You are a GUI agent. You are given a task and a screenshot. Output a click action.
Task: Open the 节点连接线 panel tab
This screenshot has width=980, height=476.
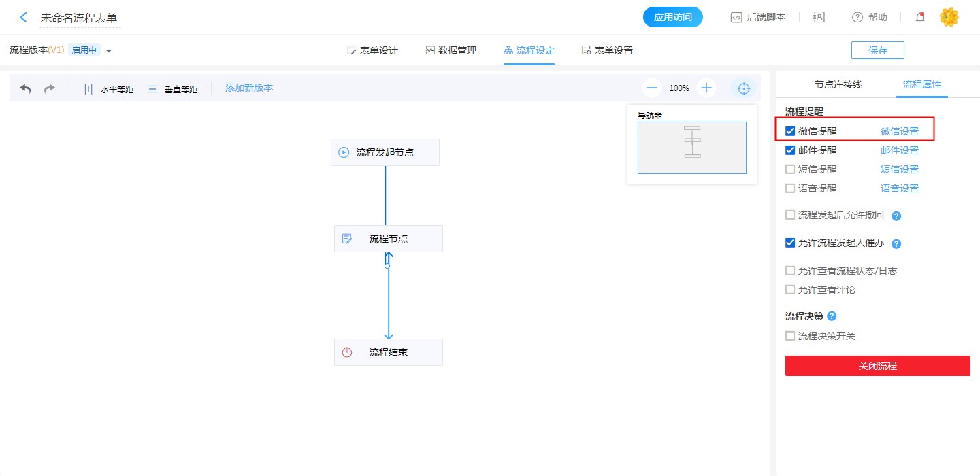tap(838, 84)
